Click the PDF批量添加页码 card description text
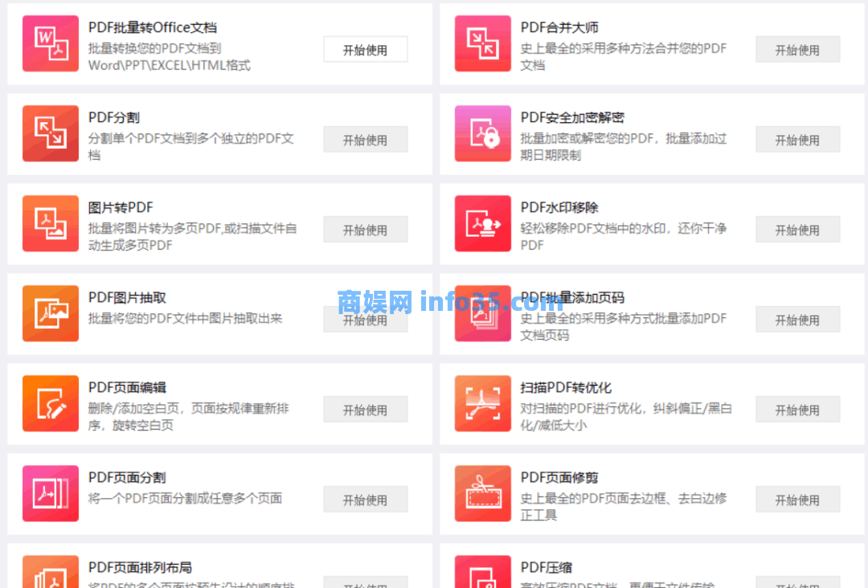This screenshot has width=868, height=588. [623, 326]
